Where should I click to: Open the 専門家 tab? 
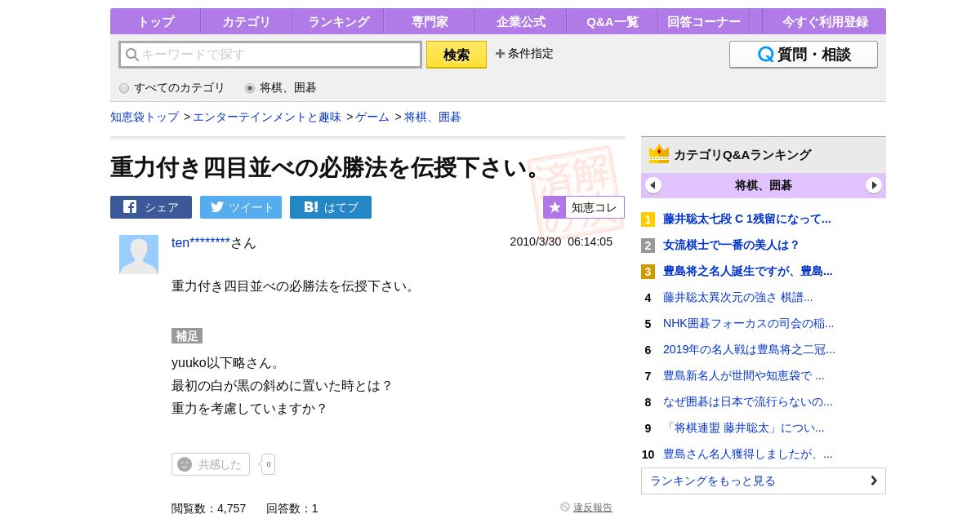click(x=430, y=21)
